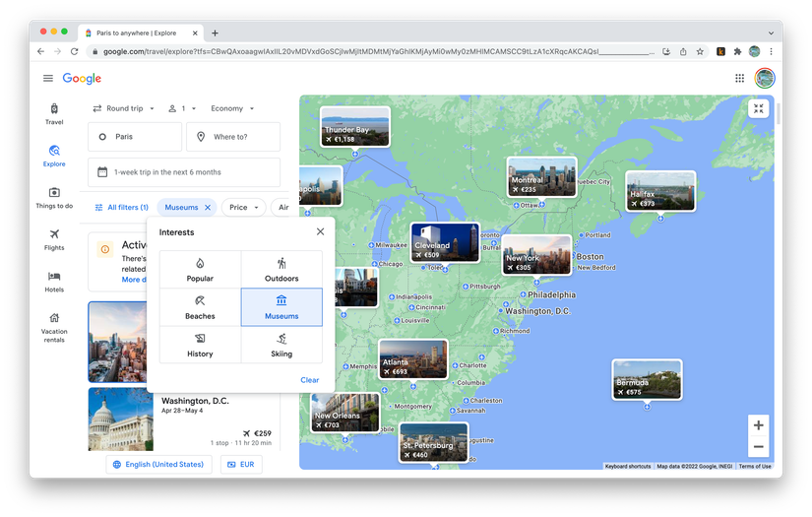The width and height of the screenshot is (812, 517).
Task: Open the Google main menu hamburger icon
Action: pyautogui.click(x=47, y=79)
